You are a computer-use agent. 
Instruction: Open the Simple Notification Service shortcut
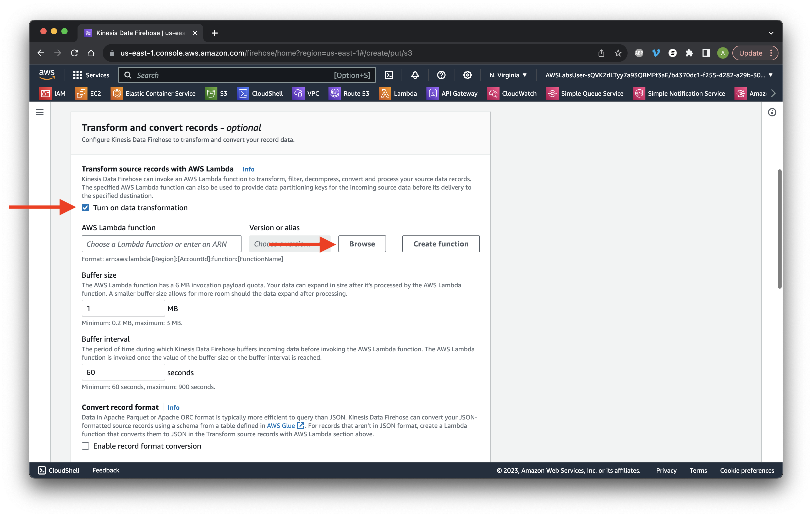(679, 94)
